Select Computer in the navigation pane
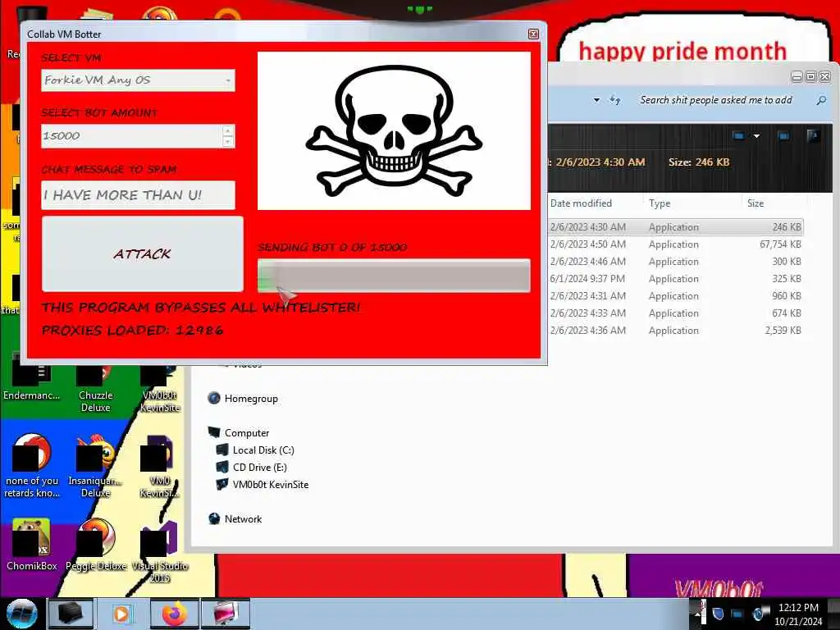Image resolution: width=840 pixels, height=630 pixels. (246, 433)
